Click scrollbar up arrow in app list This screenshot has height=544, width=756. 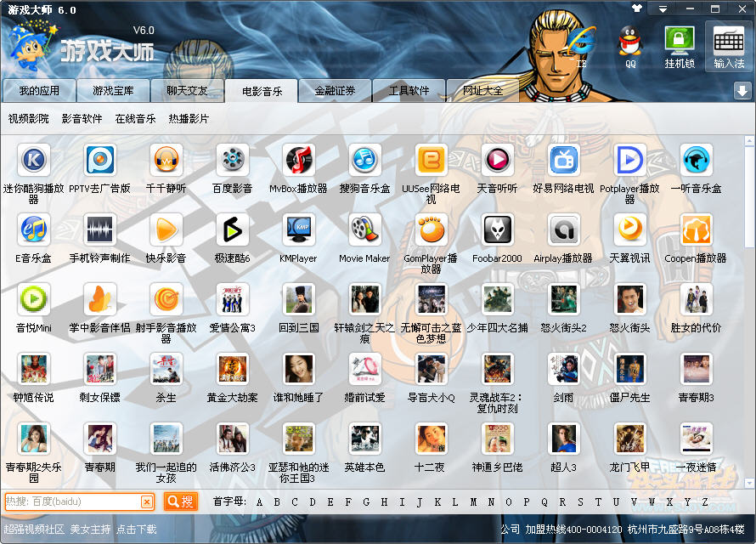[749, 141]
